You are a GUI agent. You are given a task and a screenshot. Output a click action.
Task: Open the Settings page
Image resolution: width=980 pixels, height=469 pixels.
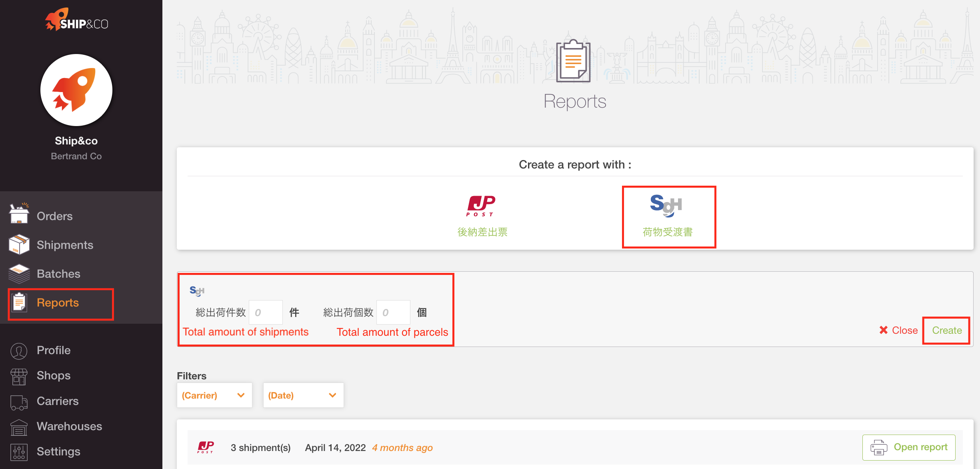click(x=58, y=451)
